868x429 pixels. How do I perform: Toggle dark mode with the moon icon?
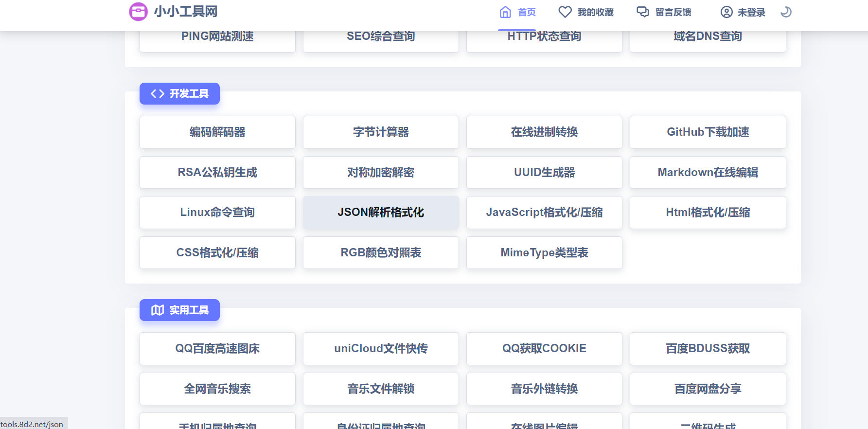pyautogui.click(x=786, y=12)
